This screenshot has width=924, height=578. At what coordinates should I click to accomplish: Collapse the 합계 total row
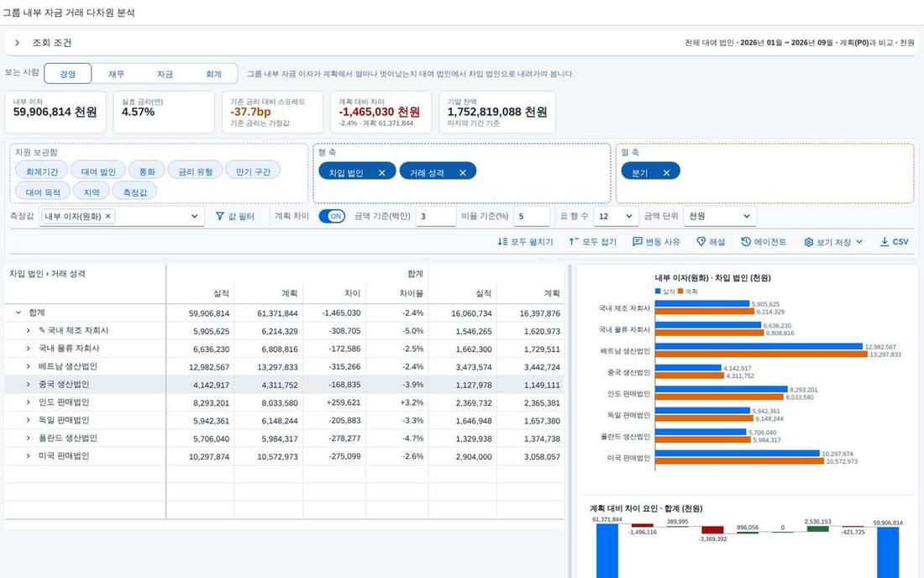tap(18, 313)
